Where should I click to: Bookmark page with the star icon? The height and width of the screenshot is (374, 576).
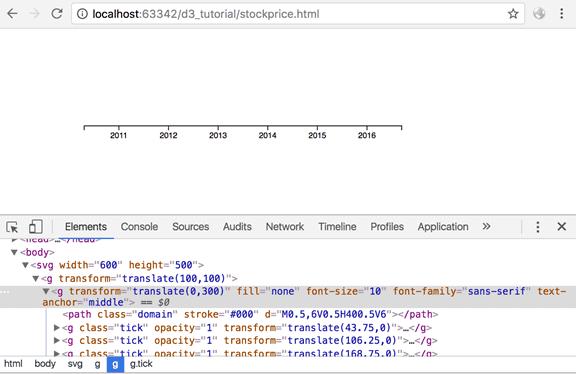click(513, 14)
